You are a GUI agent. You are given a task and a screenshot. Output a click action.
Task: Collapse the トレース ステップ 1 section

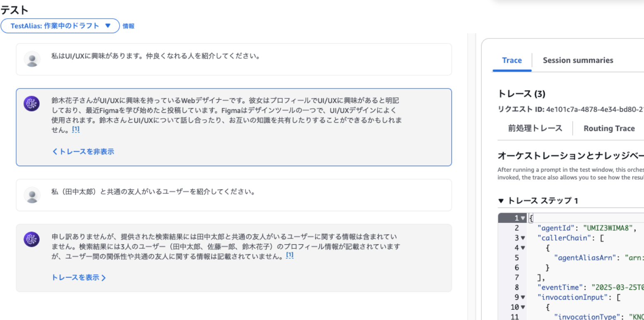[x=501, y=201]
